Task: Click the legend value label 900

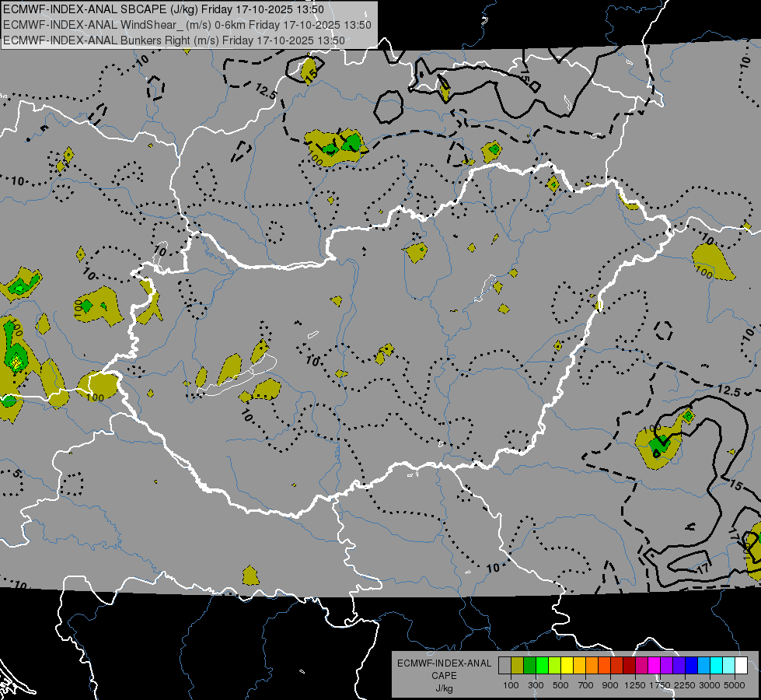Action: point(610,685)
